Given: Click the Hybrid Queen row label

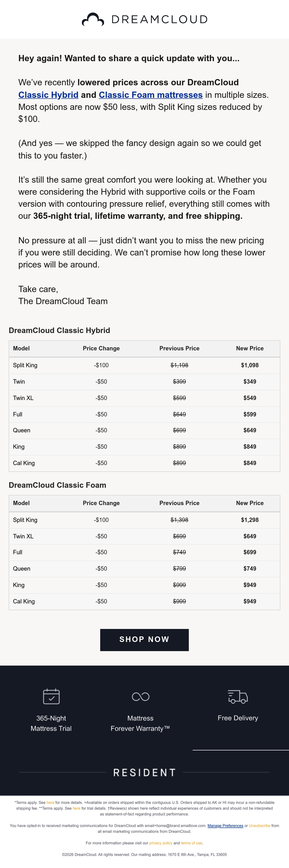Looking at the screenshot, I should (x=22, y=430).
